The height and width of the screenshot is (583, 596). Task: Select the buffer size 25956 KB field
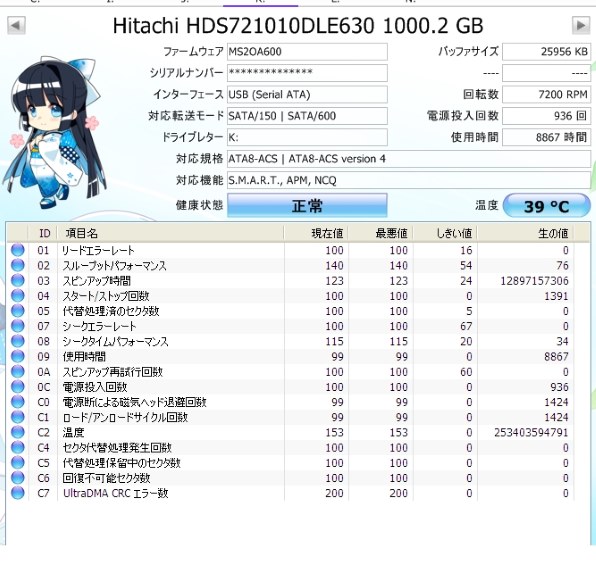pos(546,52)
